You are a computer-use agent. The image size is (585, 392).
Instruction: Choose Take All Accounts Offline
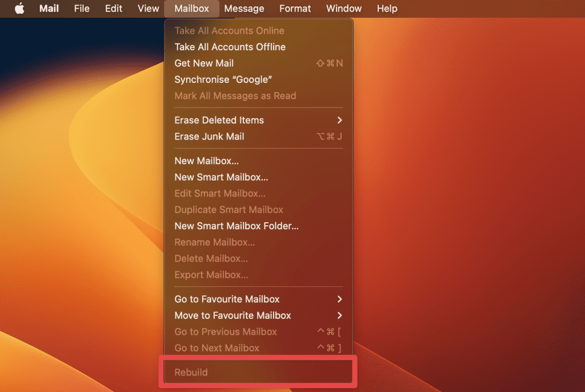258,47
